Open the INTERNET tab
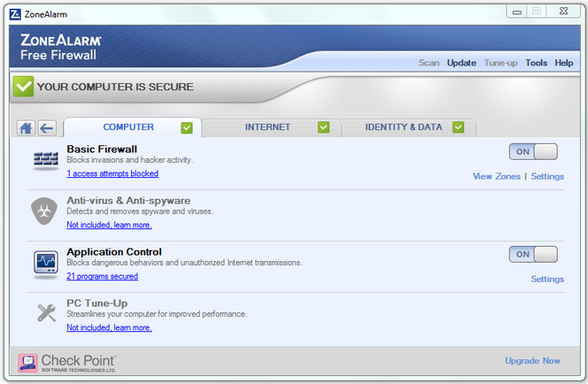588x384 pixels. pyautogui.click(x=271, y=127)
